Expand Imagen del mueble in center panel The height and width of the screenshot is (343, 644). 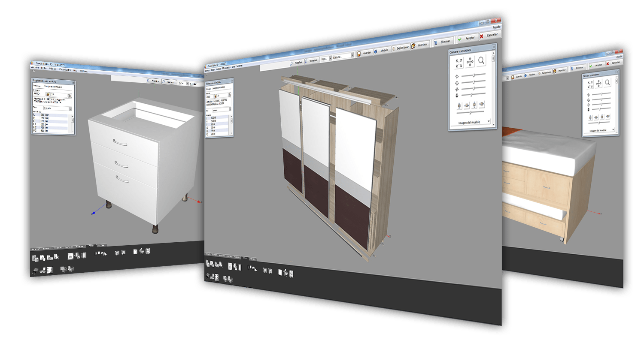coord(471,123)
